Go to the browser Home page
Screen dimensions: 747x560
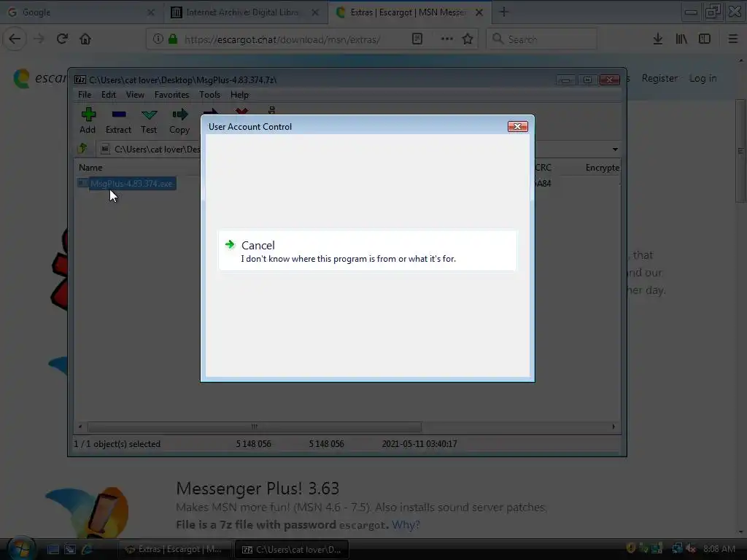tap(85, 39)
